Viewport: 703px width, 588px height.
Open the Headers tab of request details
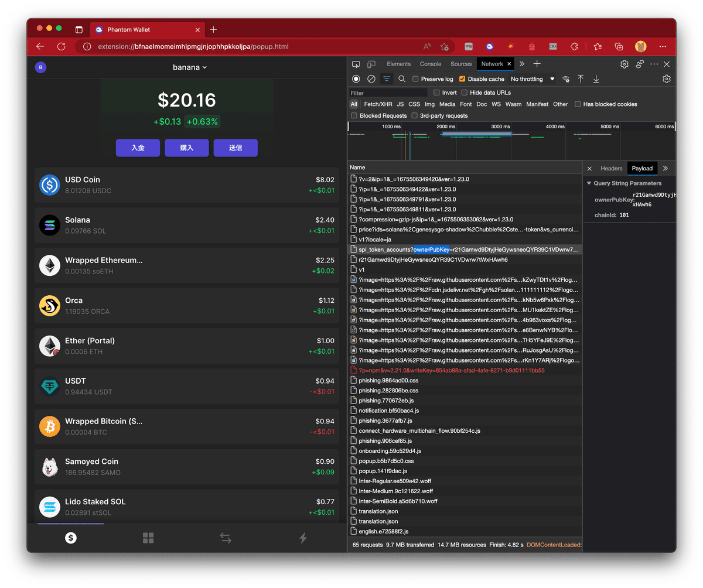point(612,168)
